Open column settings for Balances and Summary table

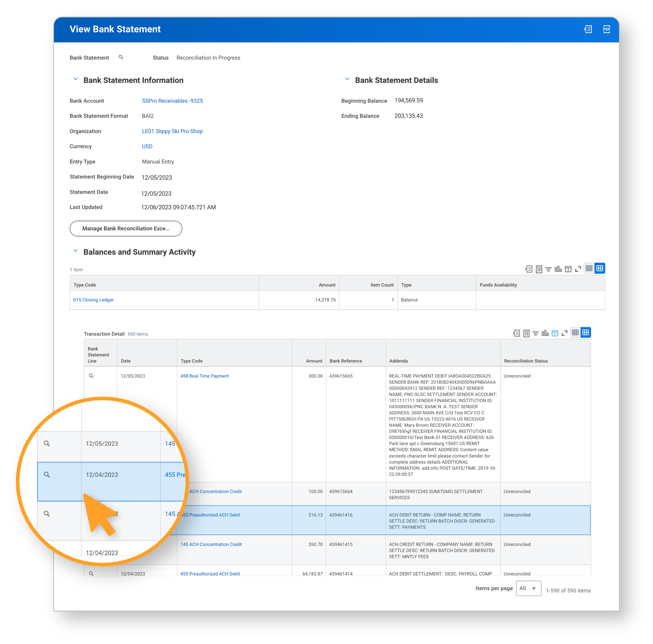tap(568, 269)
